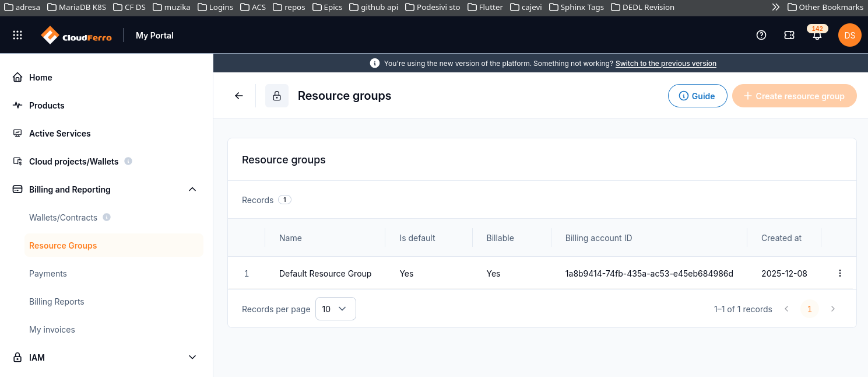
Task: Select Wallets/Contracts submenu item
Action: [x=63, y=217]
